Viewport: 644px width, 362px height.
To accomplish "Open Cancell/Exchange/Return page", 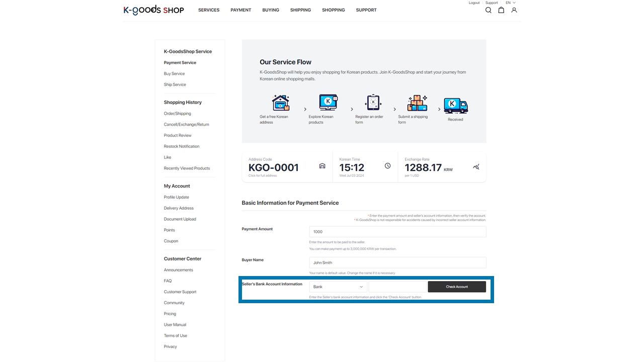I will (x=186, y=125).
